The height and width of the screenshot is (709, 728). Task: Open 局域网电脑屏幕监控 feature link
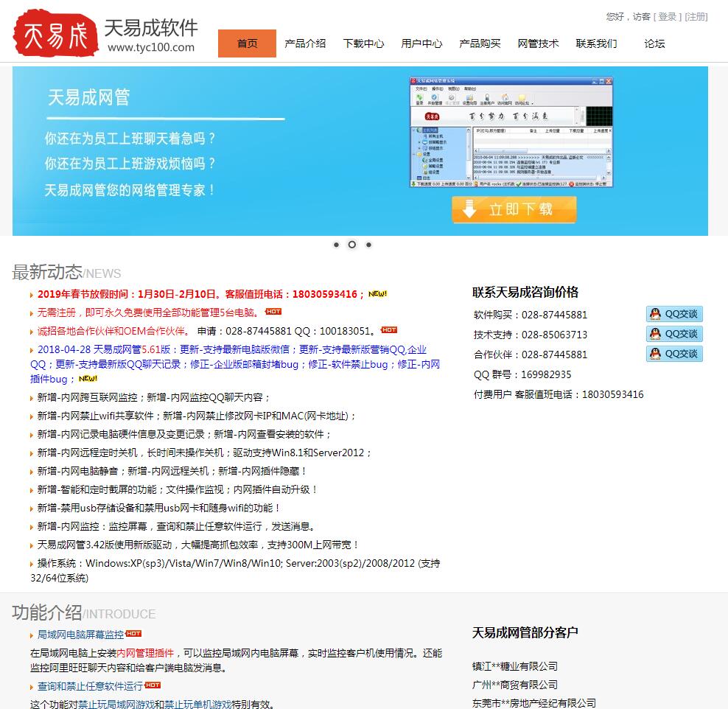coord(80,635)
